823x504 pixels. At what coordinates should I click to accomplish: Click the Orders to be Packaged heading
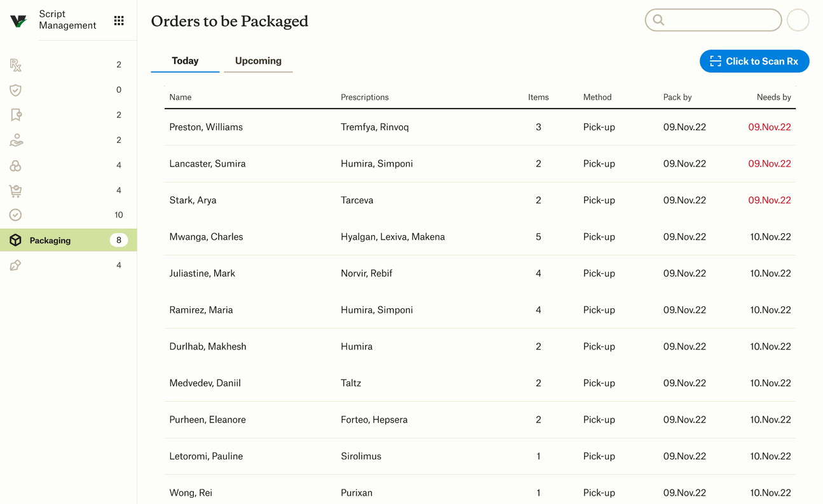click(229, 21)
